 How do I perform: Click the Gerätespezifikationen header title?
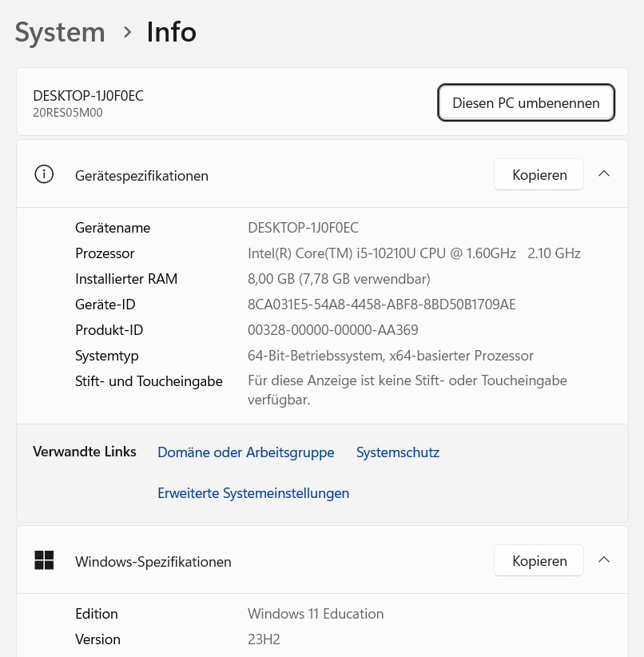pyautogui.click(x=141, y=176)
